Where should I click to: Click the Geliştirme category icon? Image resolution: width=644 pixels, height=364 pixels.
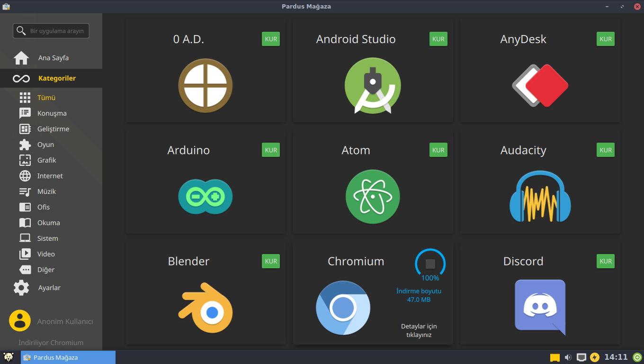pos(25,129)
